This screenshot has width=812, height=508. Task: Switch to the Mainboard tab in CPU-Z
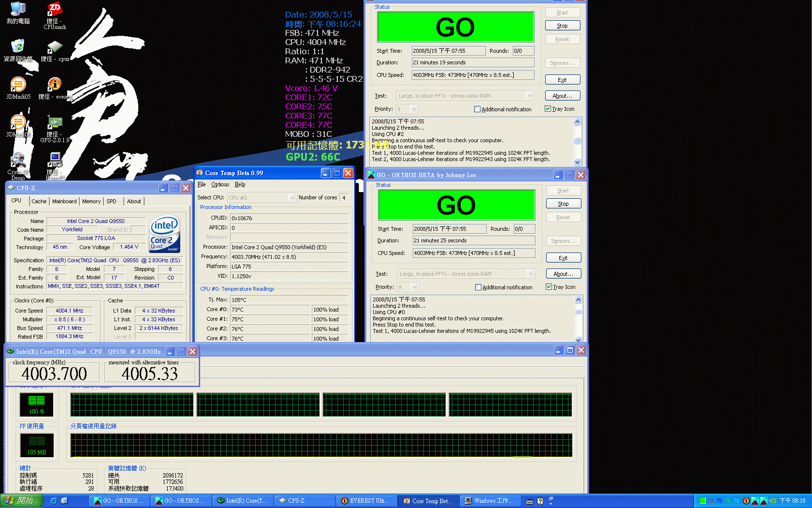click(x=64, y=201)
